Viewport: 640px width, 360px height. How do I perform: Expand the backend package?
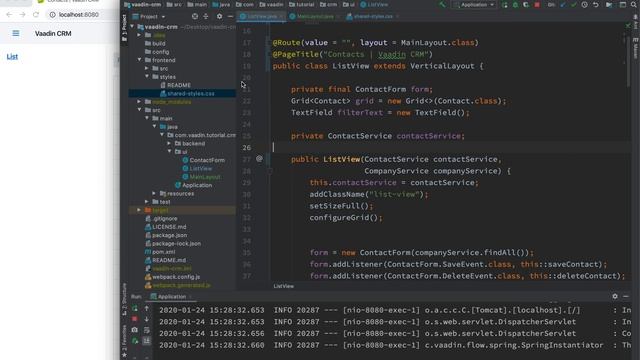[169, 143]
